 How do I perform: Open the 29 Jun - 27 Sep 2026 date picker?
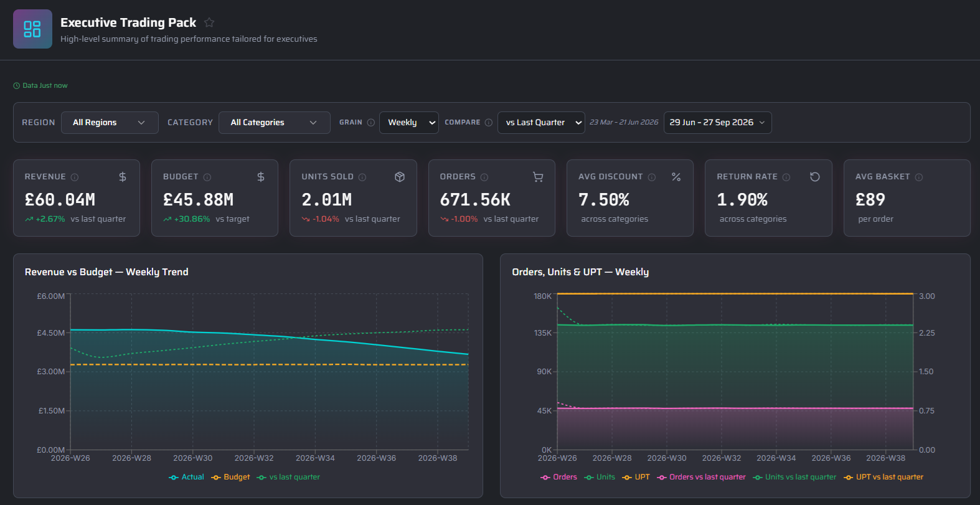point(718,123)
